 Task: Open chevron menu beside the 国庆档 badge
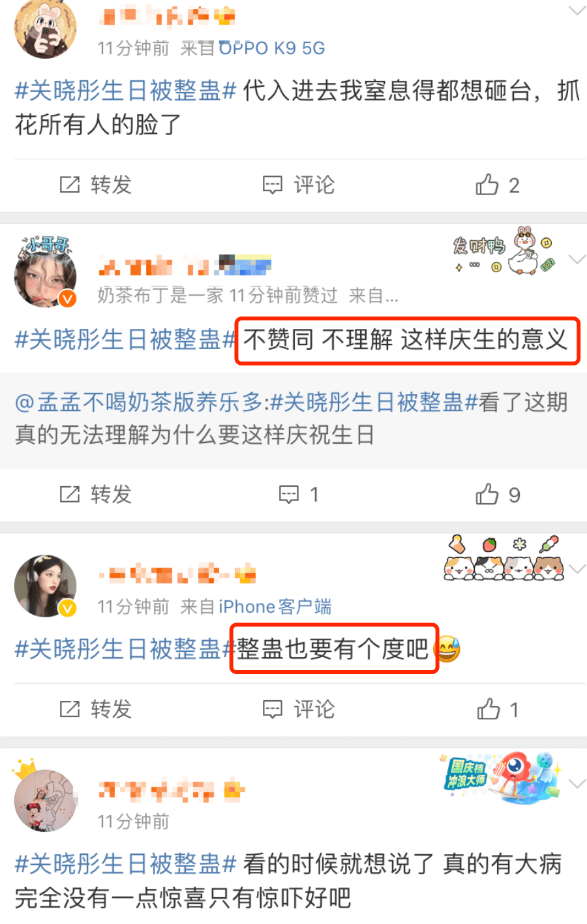pyautogui.click(x=577, y=784)
